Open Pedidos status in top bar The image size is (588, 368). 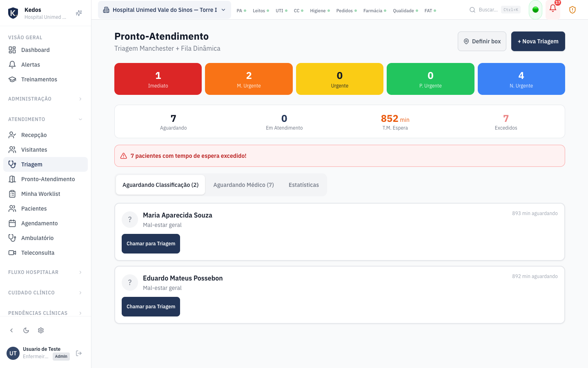tap(347, 11)
